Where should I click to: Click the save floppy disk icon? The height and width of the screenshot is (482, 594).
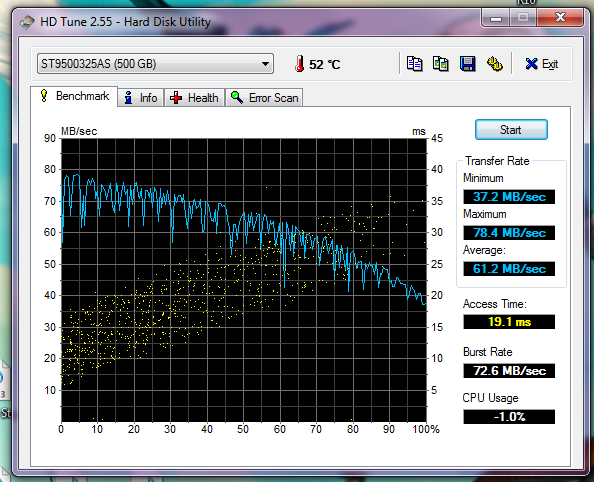[467, 64]
